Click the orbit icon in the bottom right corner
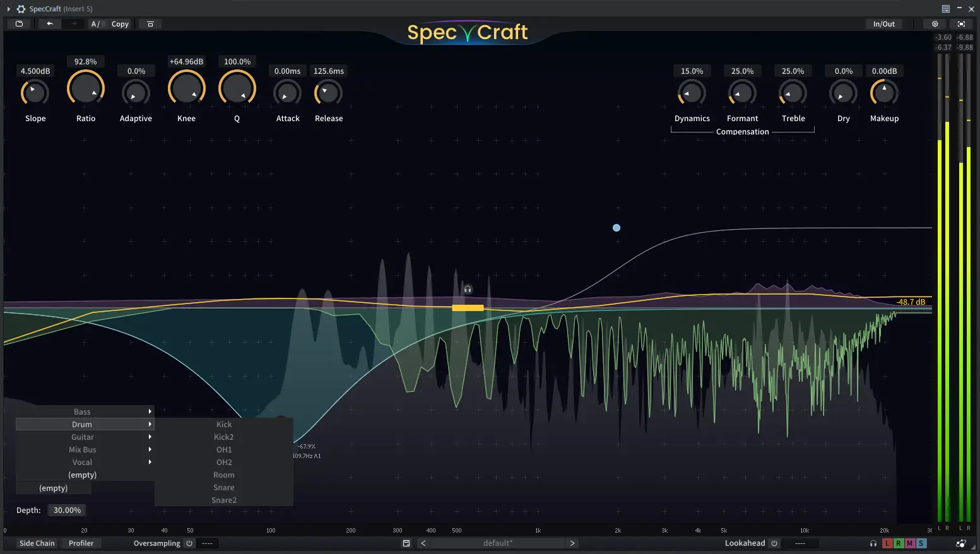 pos(961,543)
